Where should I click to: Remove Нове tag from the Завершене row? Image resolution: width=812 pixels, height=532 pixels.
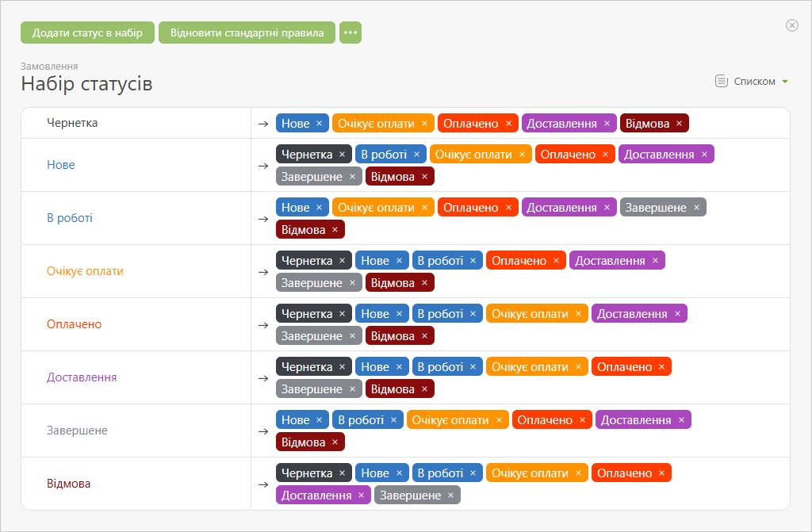[x=319, y=420]
